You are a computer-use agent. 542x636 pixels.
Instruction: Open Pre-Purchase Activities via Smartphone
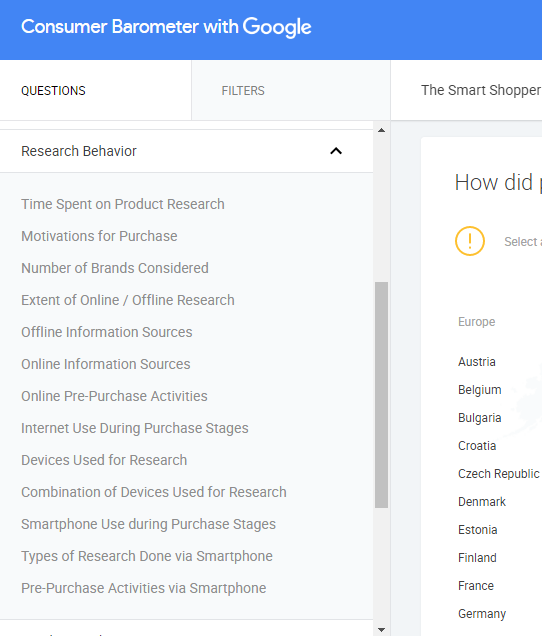point(144,589)
